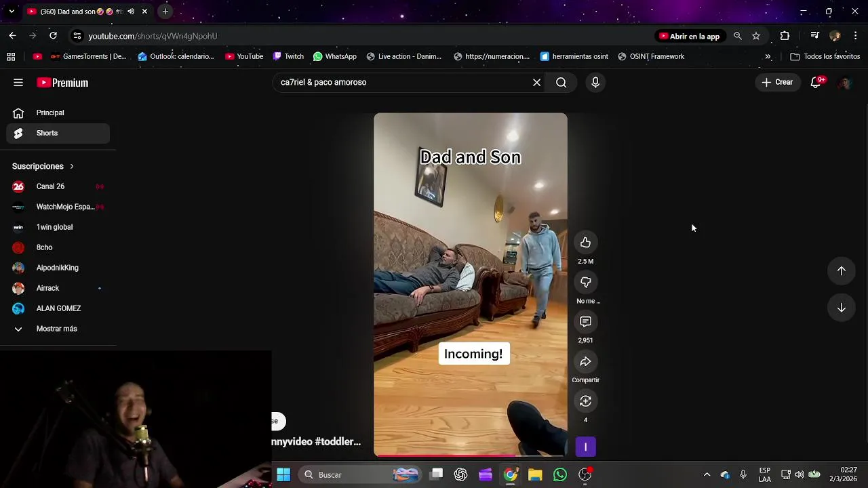Open the tab search dropdown arrow

pyautogui.click(x=11, y=12)
